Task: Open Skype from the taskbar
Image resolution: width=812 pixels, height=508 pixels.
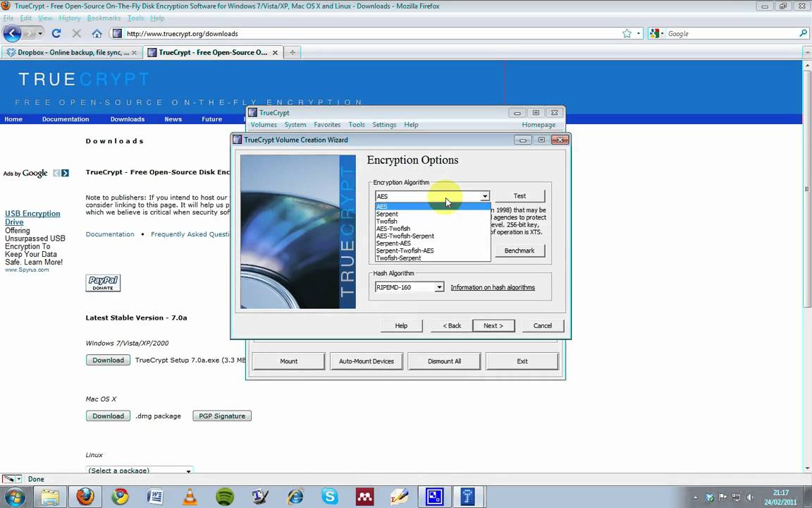Action: (330, 497)
